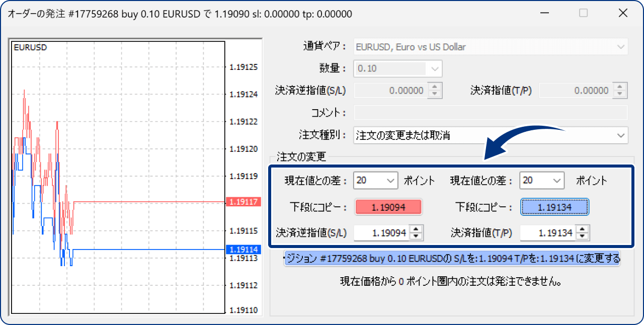Select the blue ask price label 1.19114
644x325 pixels.
pos(244,248)
